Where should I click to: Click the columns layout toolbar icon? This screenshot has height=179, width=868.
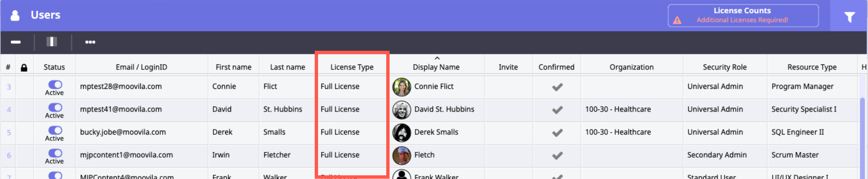pyautogui.click(x=51, y=42)
